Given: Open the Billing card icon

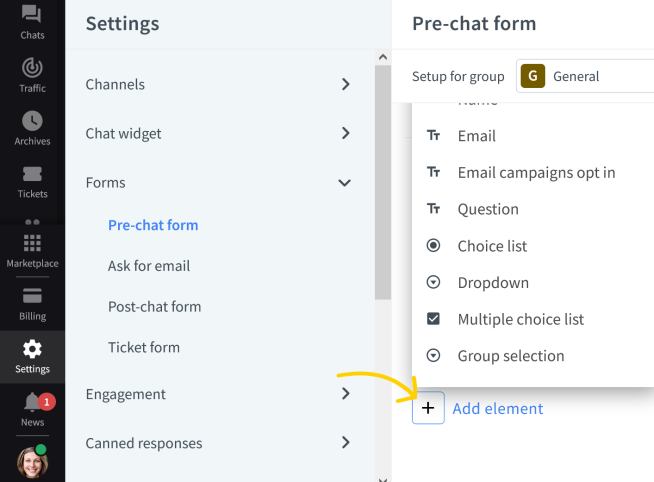Looking at the screenshot, I should coord(32,296).
